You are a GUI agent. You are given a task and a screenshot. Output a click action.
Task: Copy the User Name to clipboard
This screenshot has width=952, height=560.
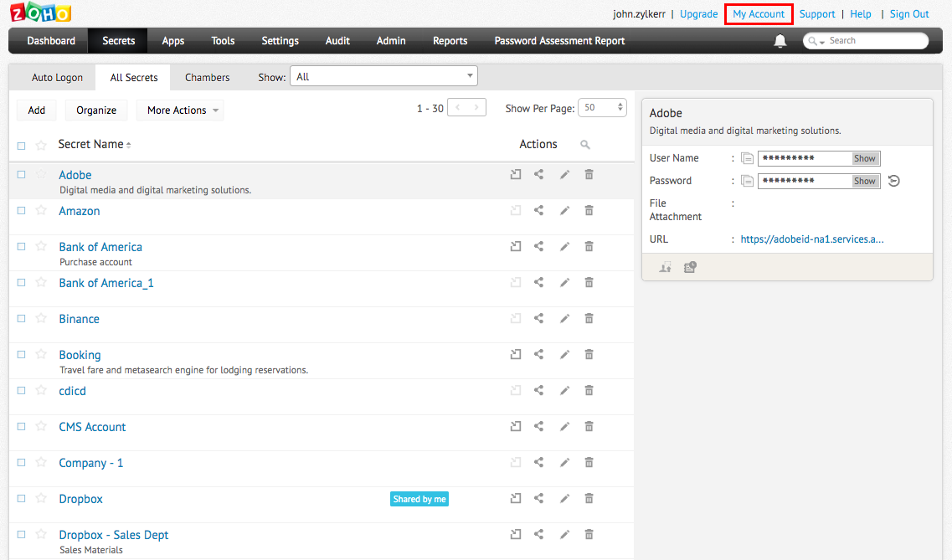click(748, 158)
